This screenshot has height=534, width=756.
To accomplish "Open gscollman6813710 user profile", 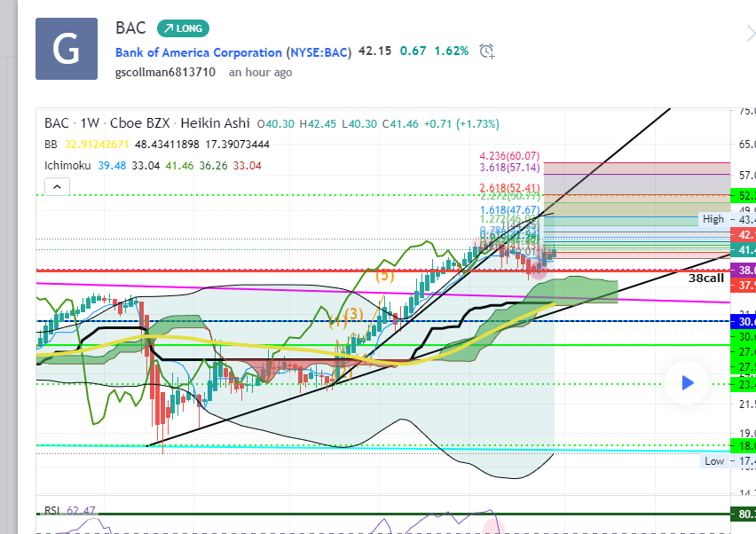I will pyautogui.click(x=165, y=73).
